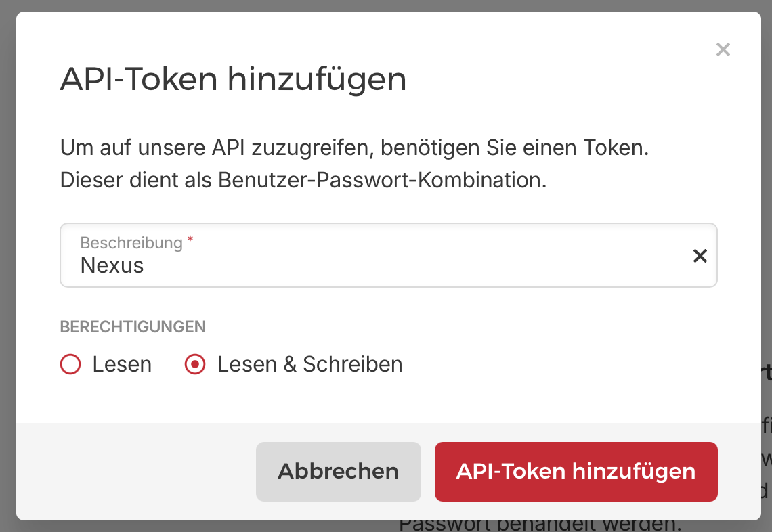Choose the Lesen & Schreiben radio button
Viewport: 772px width, 532px height.
coord(195,365)
